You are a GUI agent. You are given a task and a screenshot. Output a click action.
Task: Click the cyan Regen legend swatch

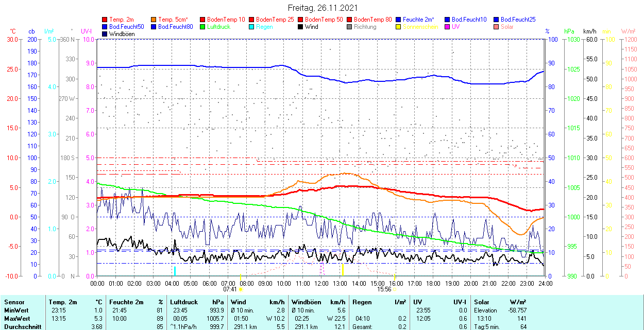click(252, 27)
